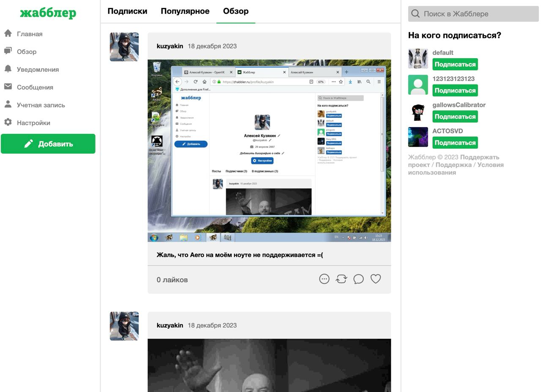
Task: Open the 123123123123 user avatar
Action: click(418, 85)
